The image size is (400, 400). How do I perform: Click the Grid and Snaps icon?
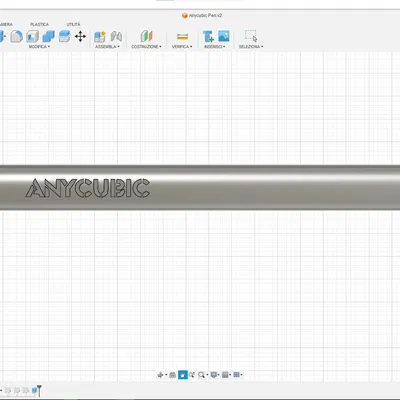point(225,375)
